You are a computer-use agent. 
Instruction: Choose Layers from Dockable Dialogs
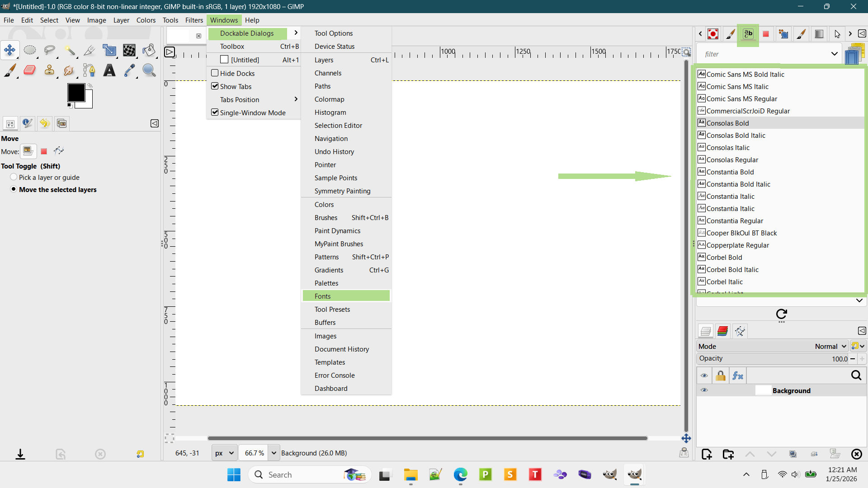pos(346,60)
